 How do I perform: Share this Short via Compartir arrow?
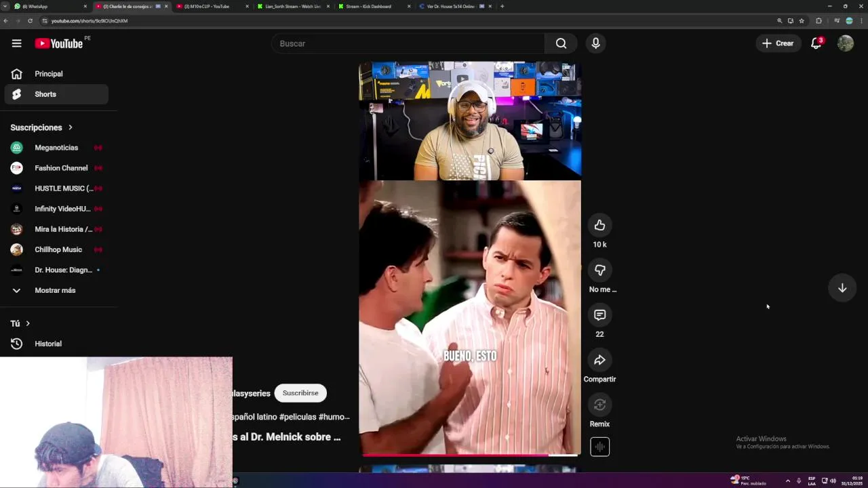tap(599, 360)
